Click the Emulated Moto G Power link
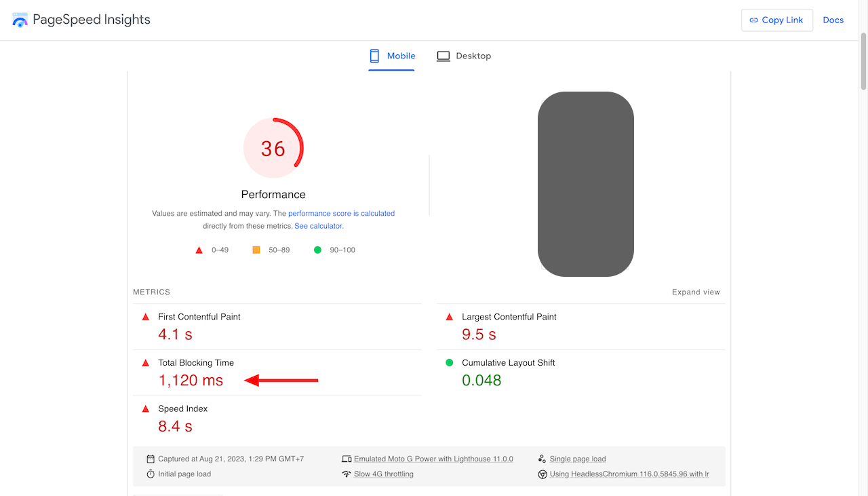This screenshot has width=868, height=496. [x=433, y=459]
